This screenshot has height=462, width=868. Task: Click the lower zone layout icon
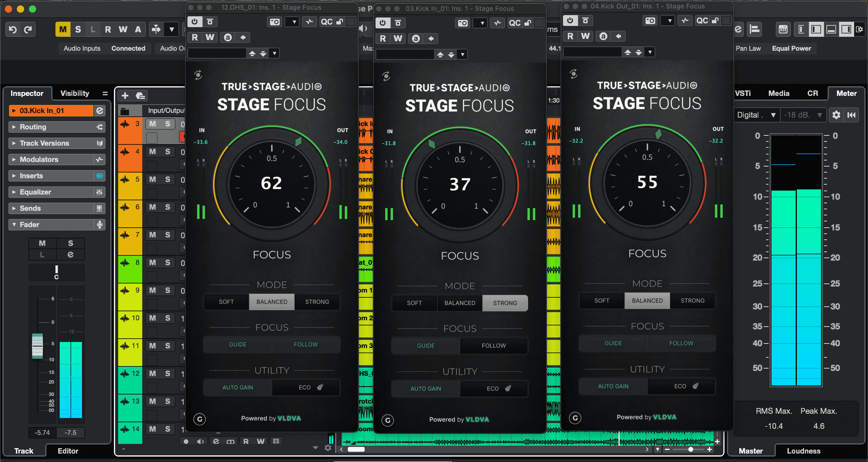(831, 30)
